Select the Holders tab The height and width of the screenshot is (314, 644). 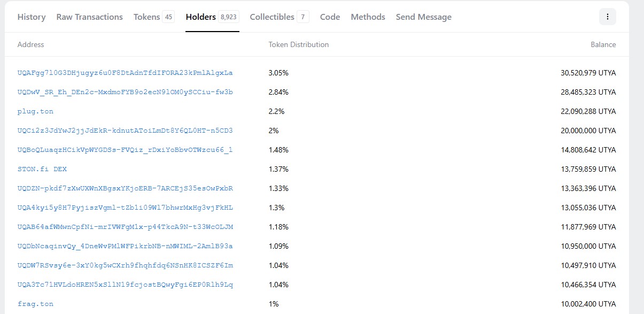click(212, 17)
